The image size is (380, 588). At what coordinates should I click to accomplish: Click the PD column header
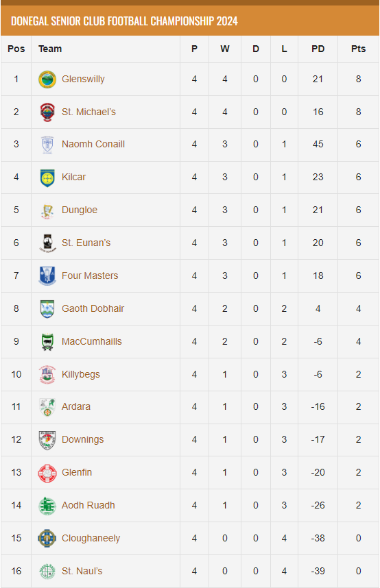pyautogui.click(x=318, y=49)
